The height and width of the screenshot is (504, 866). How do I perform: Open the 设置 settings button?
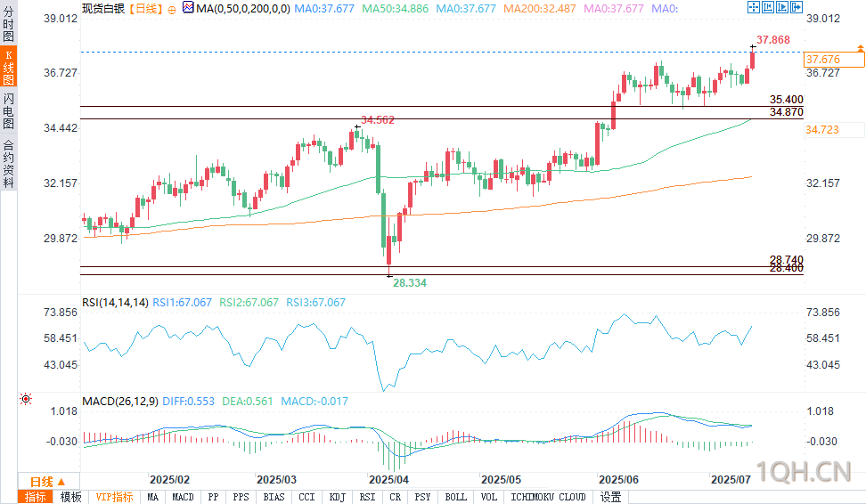click(x=610, y=497)
